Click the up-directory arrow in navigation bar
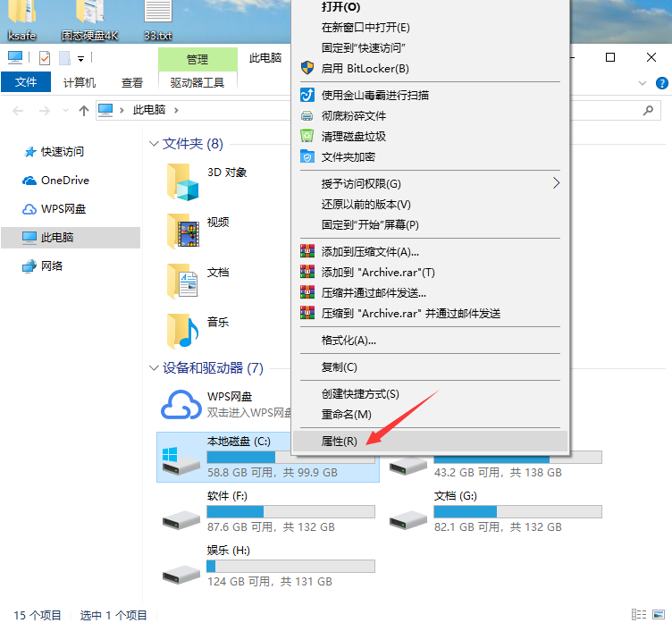Screen dimensions: 672x623 84,110
